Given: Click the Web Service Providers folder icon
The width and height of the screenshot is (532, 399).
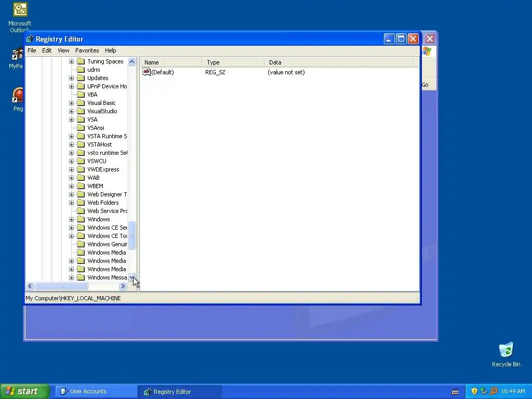Looking at the screenshot, I should coord(81,211).
